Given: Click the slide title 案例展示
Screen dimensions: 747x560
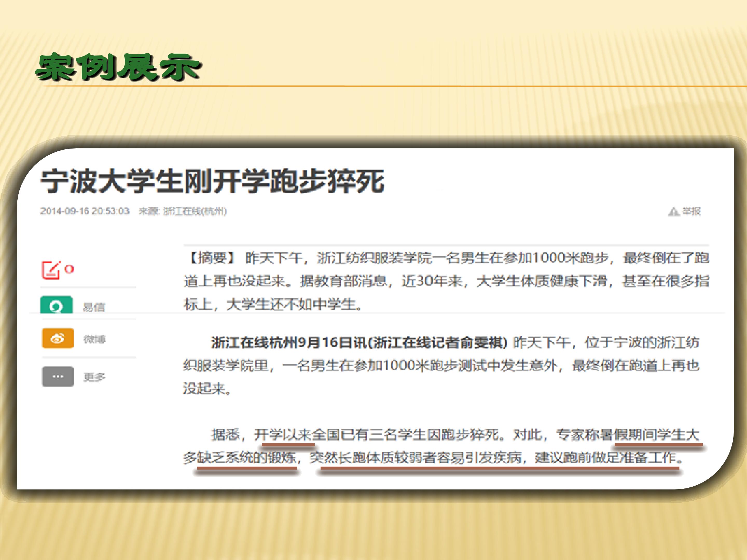Looking at the screenshot, I should tap(119, 67).
